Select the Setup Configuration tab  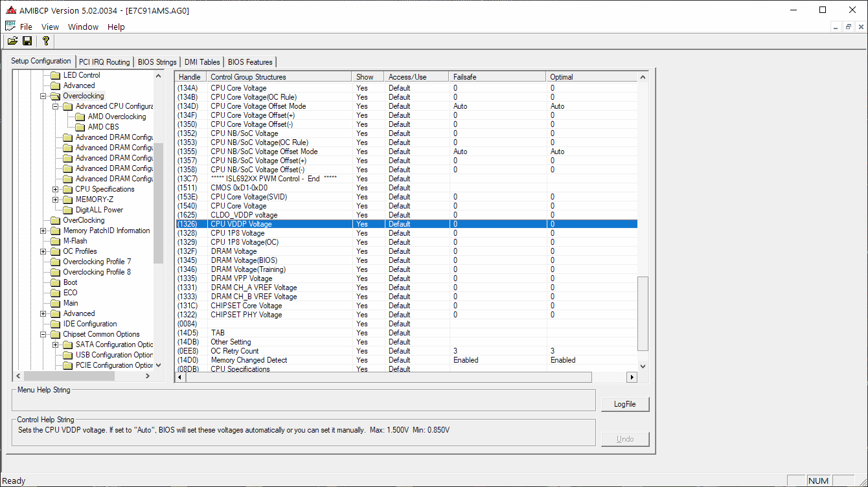click(x=41, y=61)
